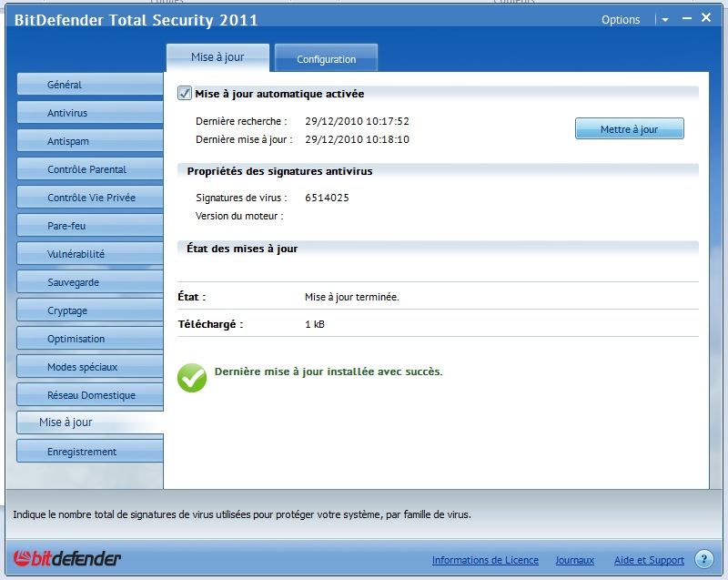
Task: Open Informations de Licence link
Action: tap(485, 560)
